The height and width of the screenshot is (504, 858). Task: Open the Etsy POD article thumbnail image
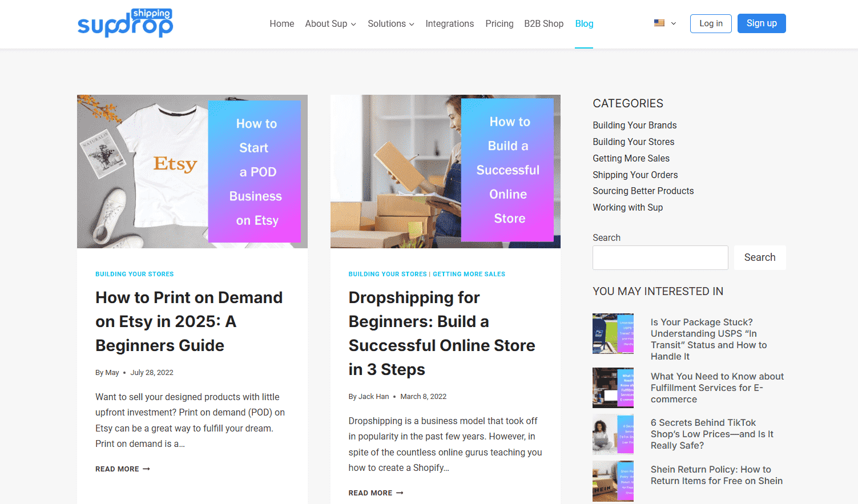(192, 171)
